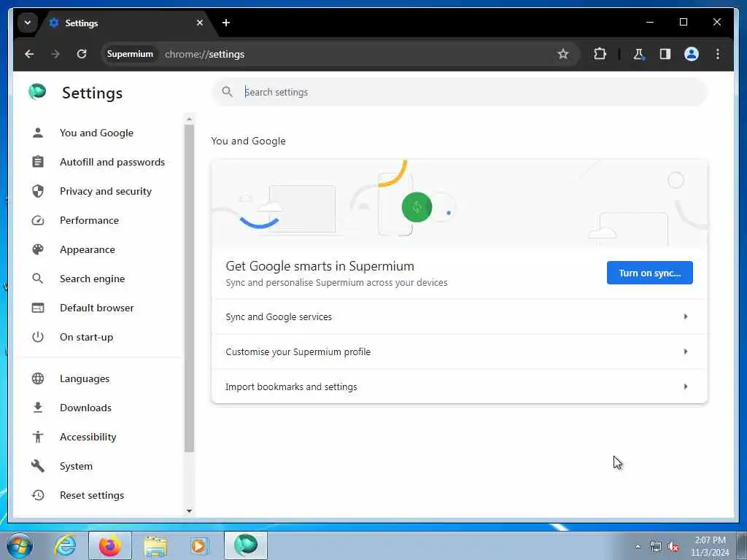Expand Sync and Google services row

click(460, 316)
